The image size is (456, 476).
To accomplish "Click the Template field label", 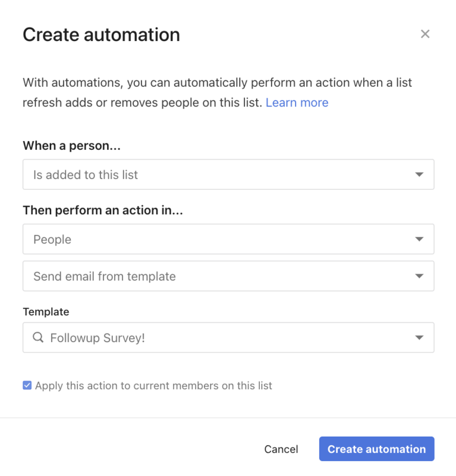I will coord(46,312).
